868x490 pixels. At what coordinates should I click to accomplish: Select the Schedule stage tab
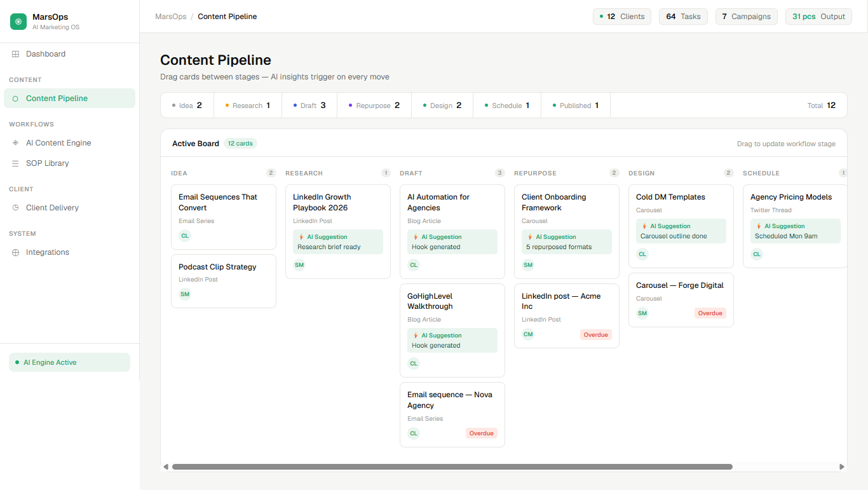[507, 105]
